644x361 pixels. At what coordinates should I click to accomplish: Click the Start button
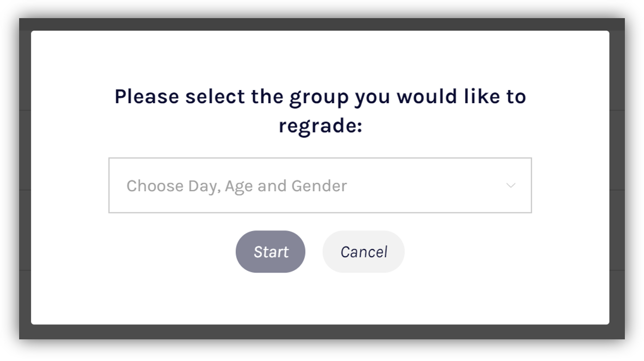pos(270,252)
